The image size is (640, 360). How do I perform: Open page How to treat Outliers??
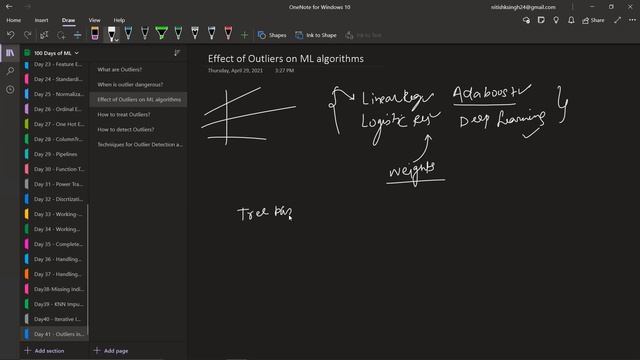click(x=138, y=114)
